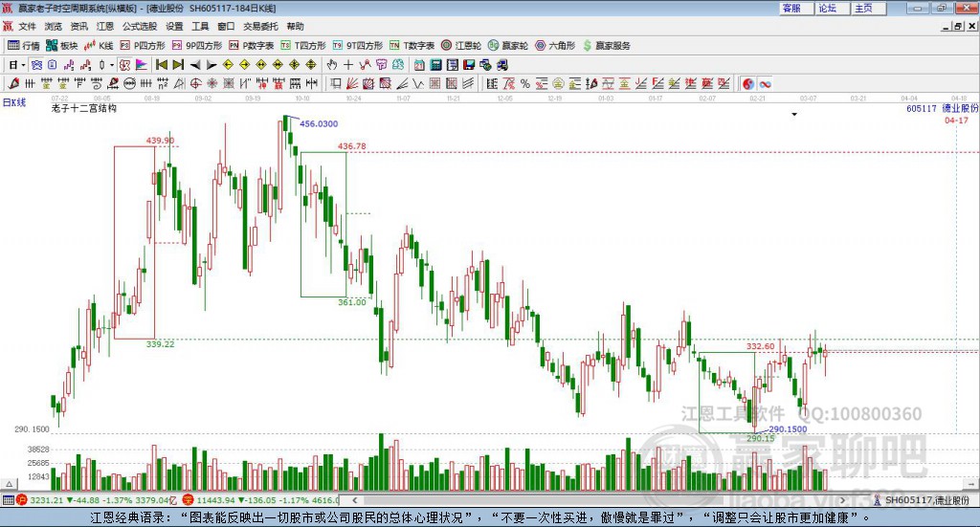This screenshot has width=980, height=527.
Task: Select the Gann fan lines icon
Action: (x=352, y=83)
